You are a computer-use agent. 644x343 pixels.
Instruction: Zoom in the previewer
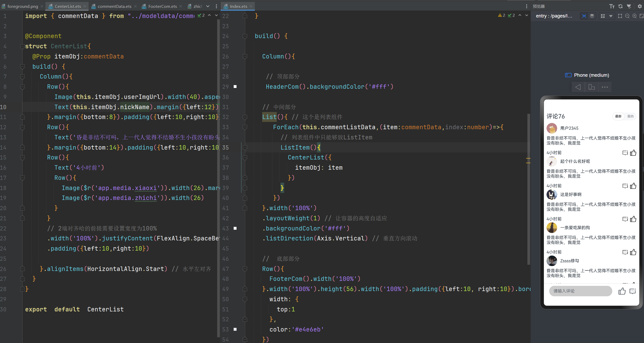pos(634,16)
